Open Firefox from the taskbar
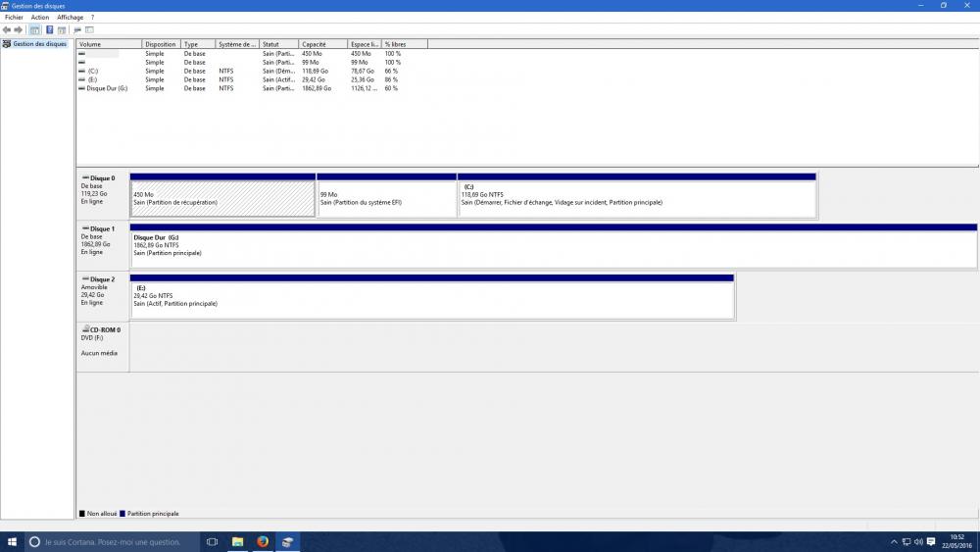Image resolution: width=980 pixels, height=552 pixels. pos(263,542)
